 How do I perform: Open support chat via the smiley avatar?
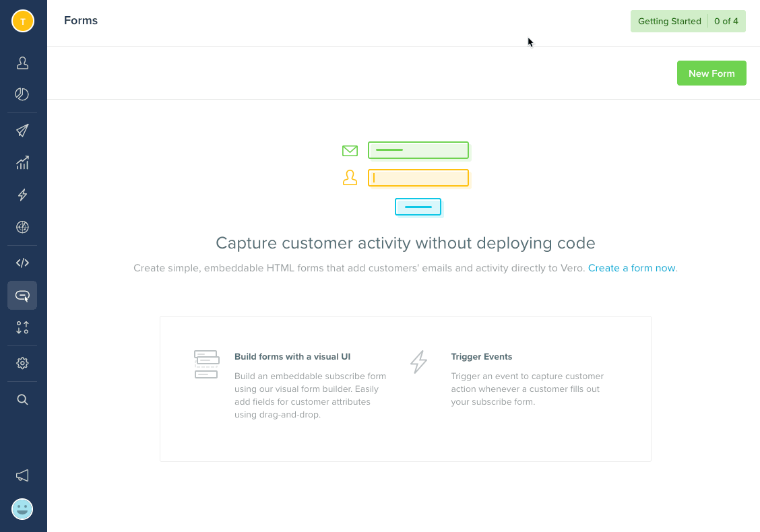(x=22, y=508)
